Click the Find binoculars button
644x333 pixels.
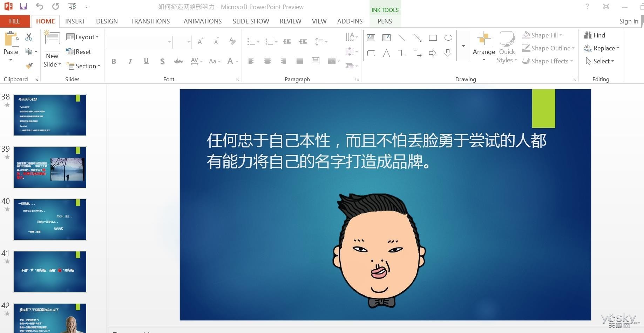pyautogui.click(x=595, y=35)
